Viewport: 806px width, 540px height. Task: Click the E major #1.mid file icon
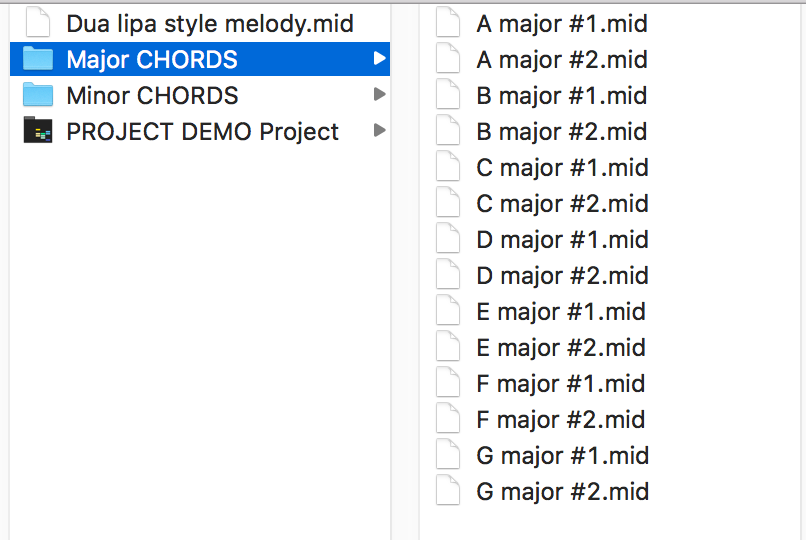tap(449, 312)
